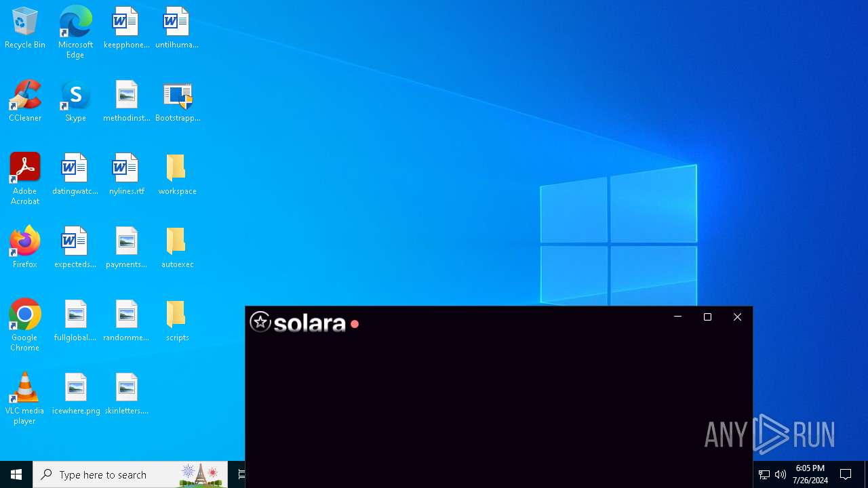Image resolution: width=868 pixels, height=488 pixels.
Task: Click the red status dot beside Solara
Action: coord(355,324)
